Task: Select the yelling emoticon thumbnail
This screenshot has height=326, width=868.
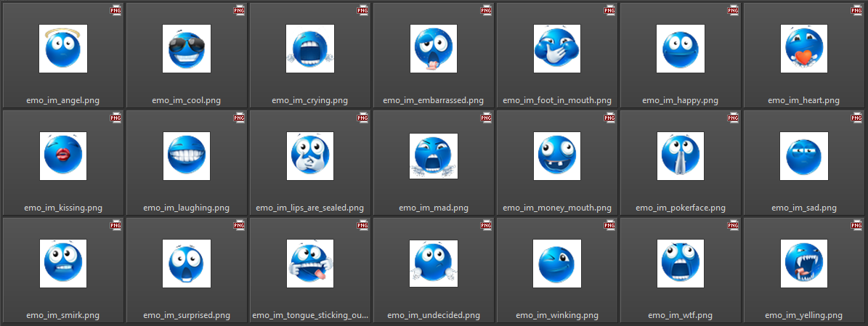Action: click(804, 264)
